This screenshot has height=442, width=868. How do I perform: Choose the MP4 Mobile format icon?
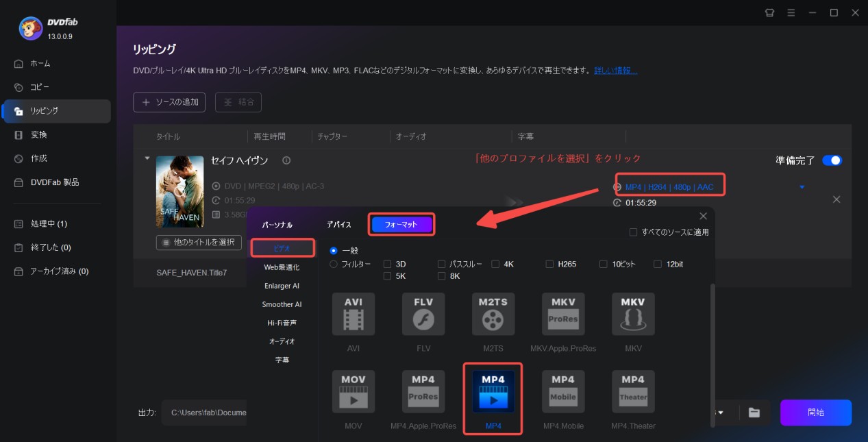click(x=563, y=392)
